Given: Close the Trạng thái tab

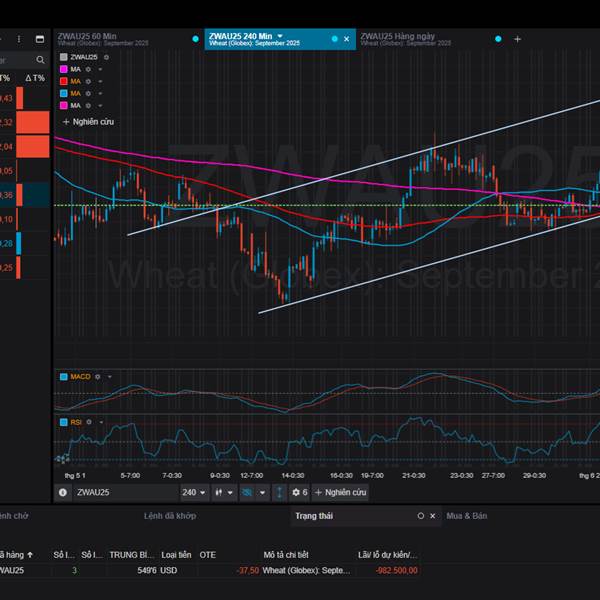Looking at the screenshot, I should click(433, 516).
